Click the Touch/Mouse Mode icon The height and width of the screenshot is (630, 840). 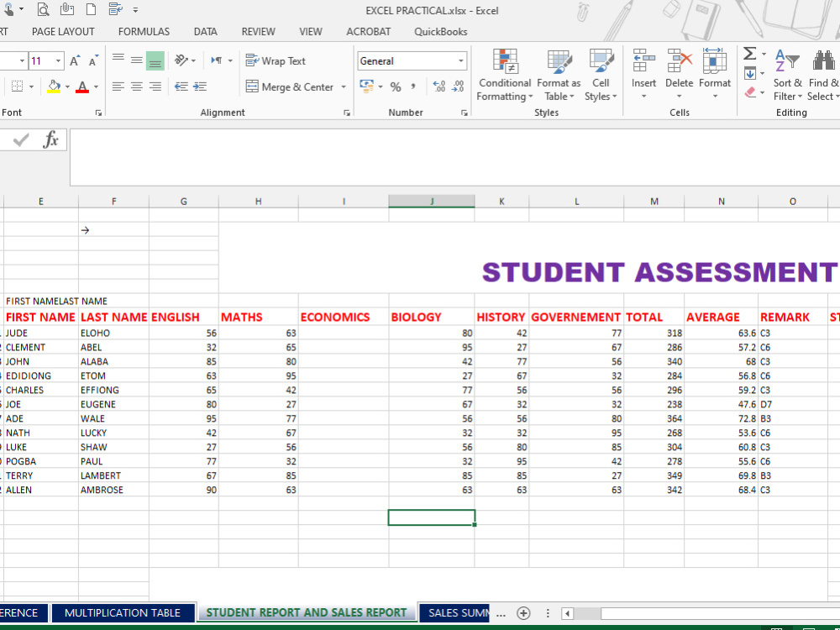[x=8, y=9]
